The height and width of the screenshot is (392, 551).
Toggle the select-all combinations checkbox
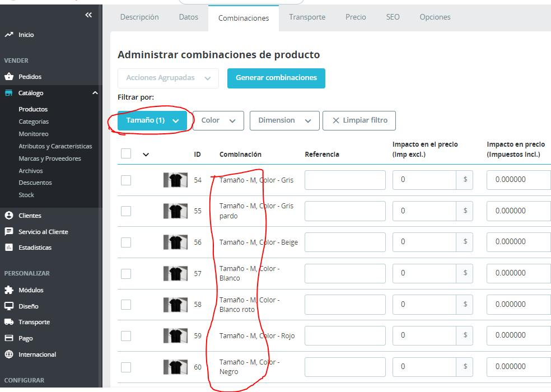126,153
